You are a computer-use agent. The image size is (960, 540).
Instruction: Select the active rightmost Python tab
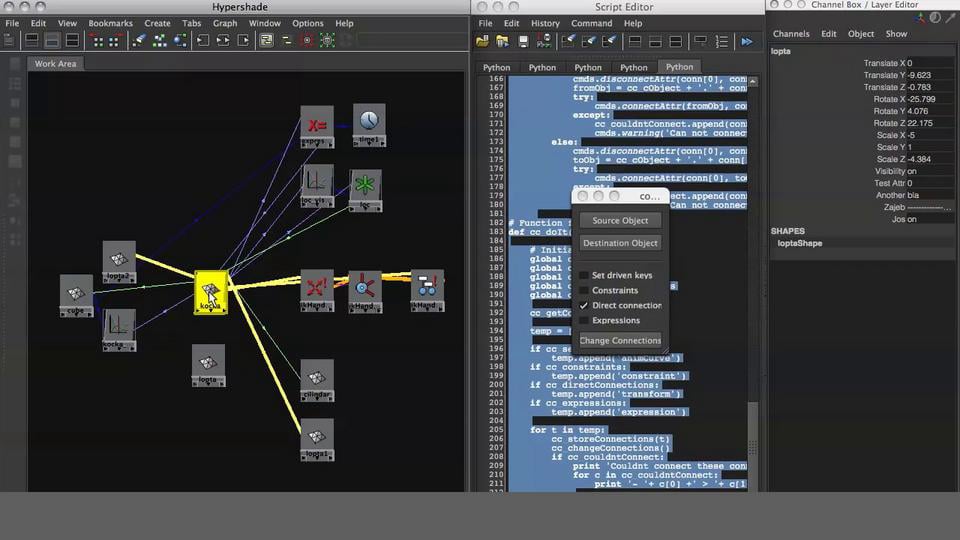[x=680, y=67]
